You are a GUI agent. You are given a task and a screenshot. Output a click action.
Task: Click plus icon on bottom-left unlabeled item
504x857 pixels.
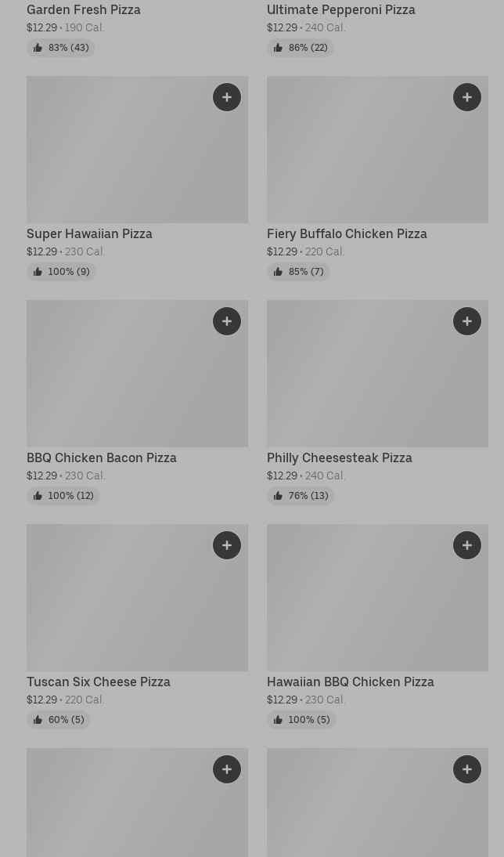point(227,769)
